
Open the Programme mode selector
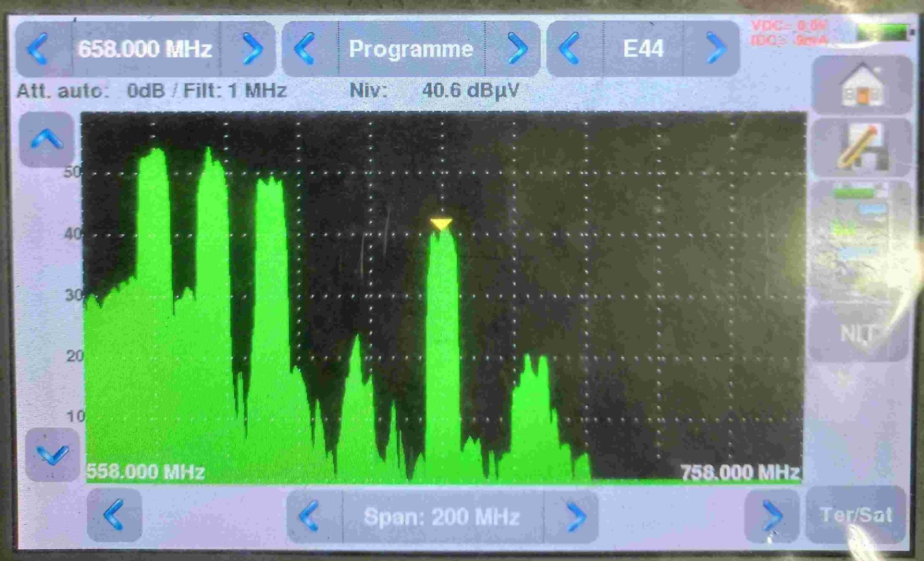[411, 49]
